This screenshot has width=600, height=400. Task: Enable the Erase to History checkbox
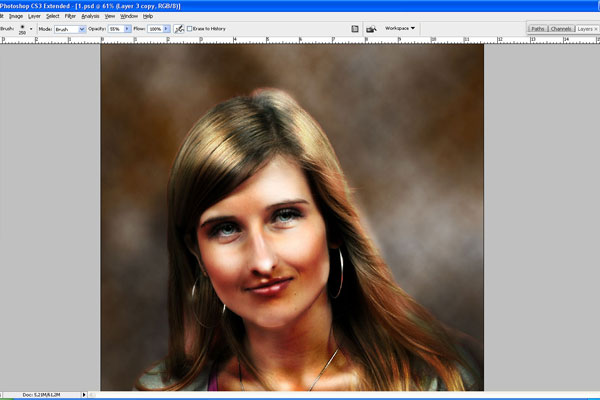tap(190, 29)
